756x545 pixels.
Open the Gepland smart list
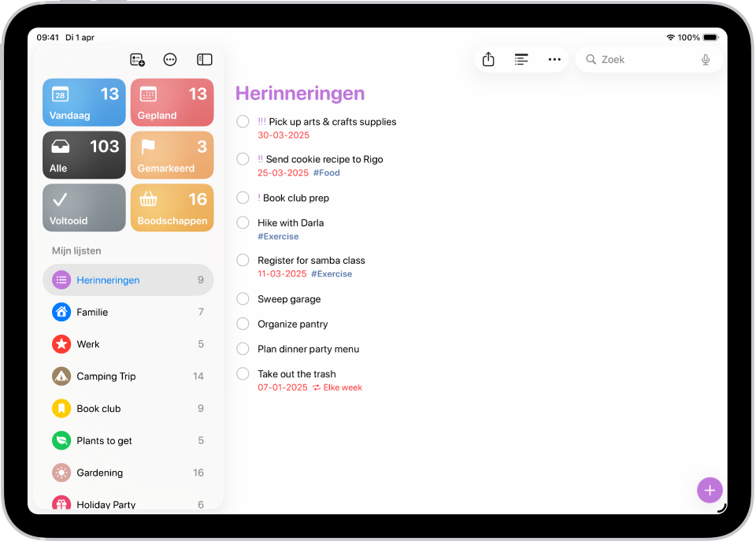coord(172,102)
